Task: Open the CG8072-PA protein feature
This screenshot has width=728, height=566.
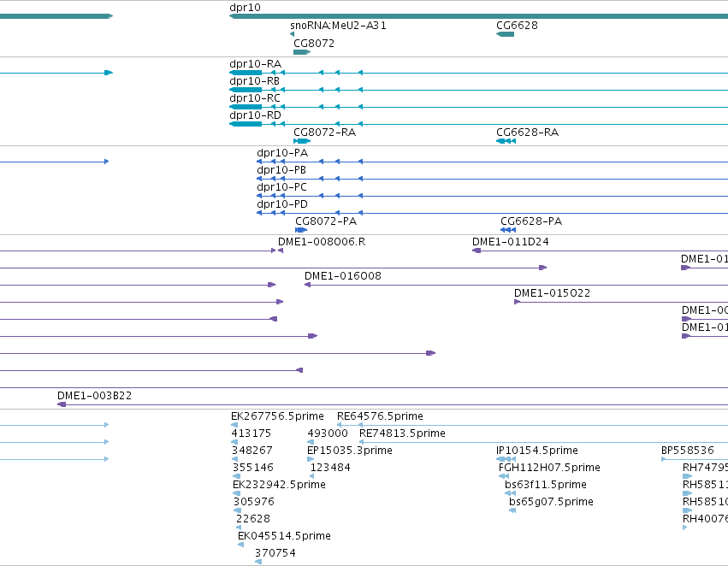Action: click(301, 230)
